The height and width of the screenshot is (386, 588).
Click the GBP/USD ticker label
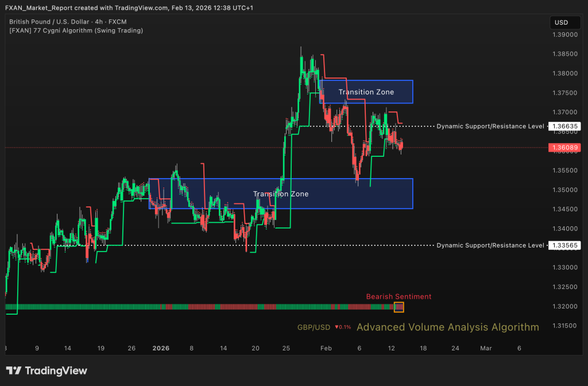click(314, 327)
